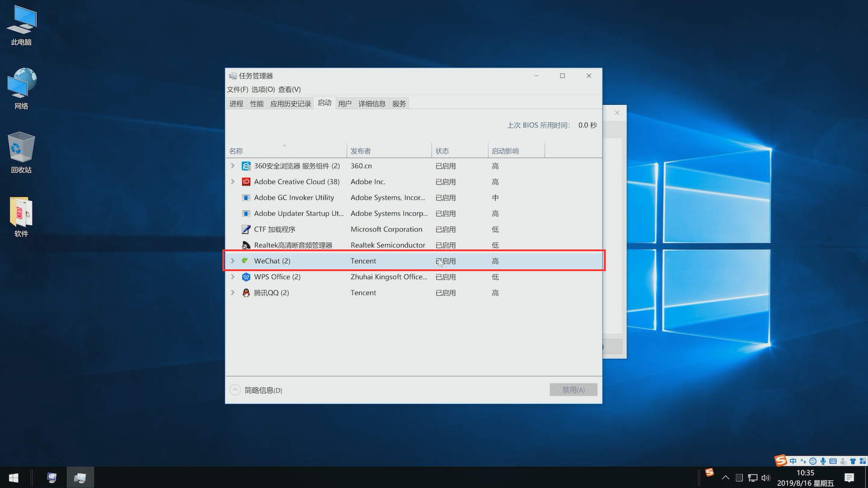The height and width of the screenshot is (488, 868).
Task: Click the Sogou soft keyboard icon
Action: [833, 461]
